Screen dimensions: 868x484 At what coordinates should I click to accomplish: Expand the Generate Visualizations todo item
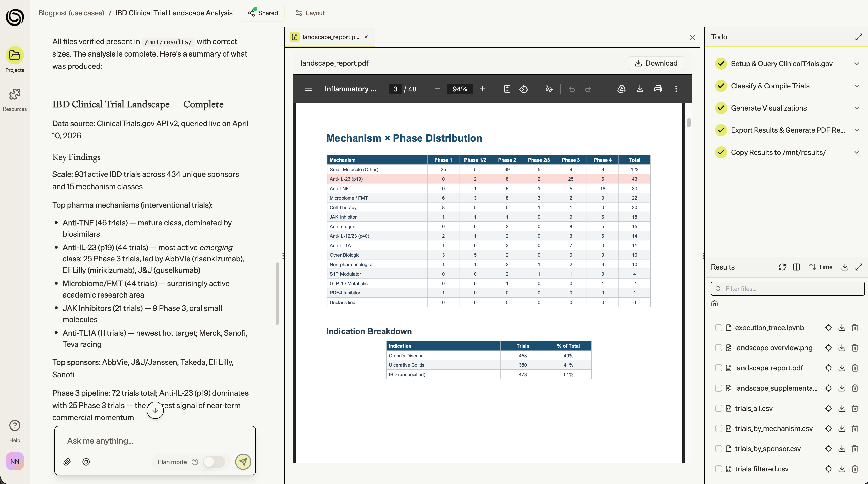coord(857,108)
